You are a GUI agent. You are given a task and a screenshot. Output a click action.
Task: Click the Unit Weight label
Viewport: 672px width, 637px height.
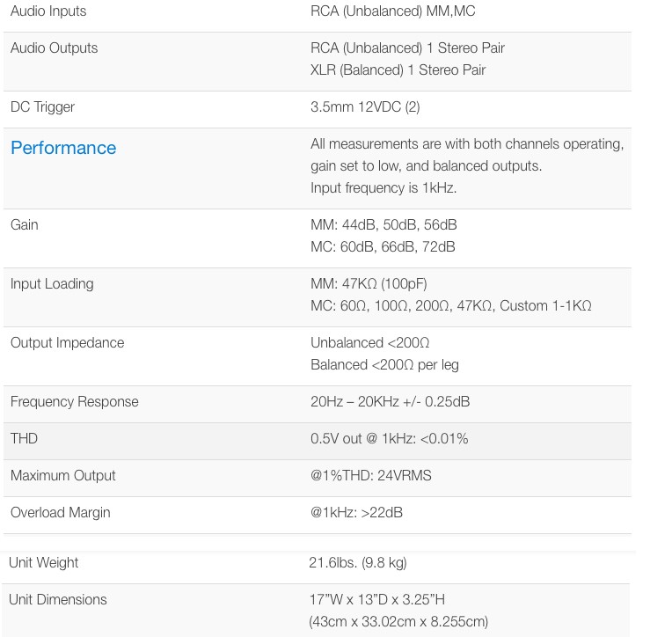[44, 563]
